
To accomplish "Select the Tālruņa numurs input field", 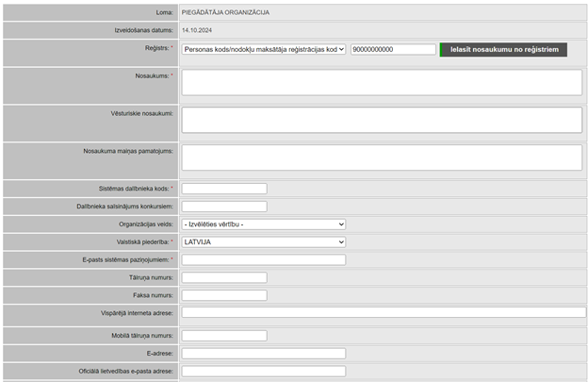I will (224, 277).
